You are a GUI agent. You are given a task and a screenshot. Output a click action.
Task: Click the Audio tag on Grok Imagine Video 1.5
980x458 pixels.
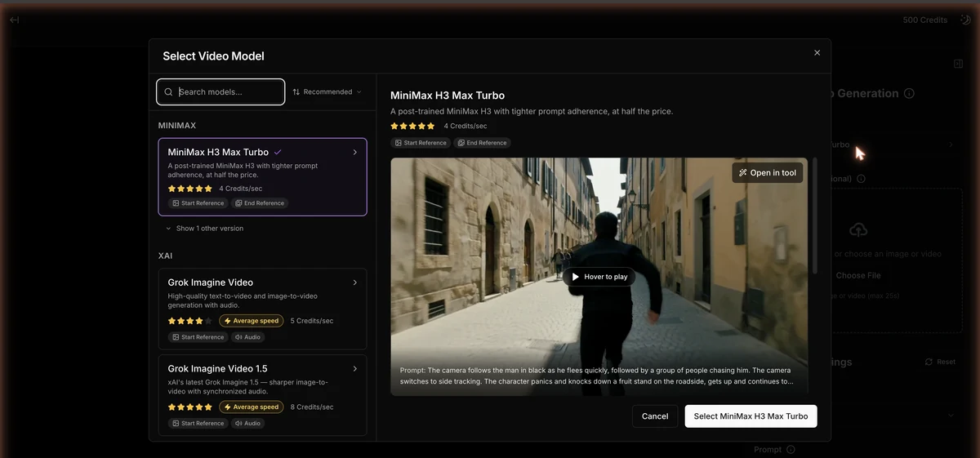tap(247, 424)
